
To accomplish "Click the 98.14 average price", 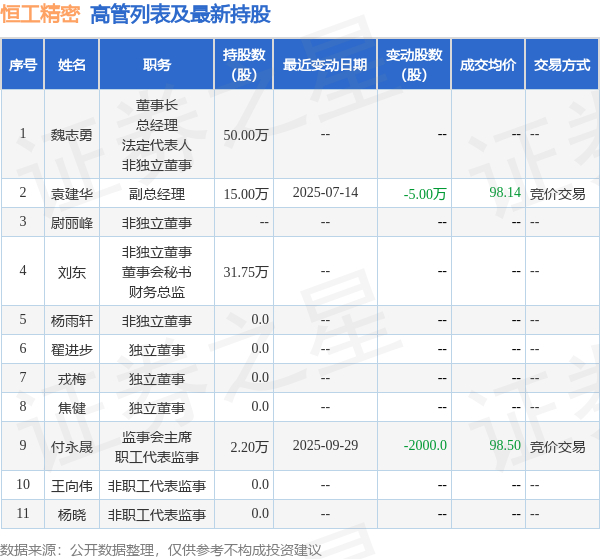I will [505, 192].
